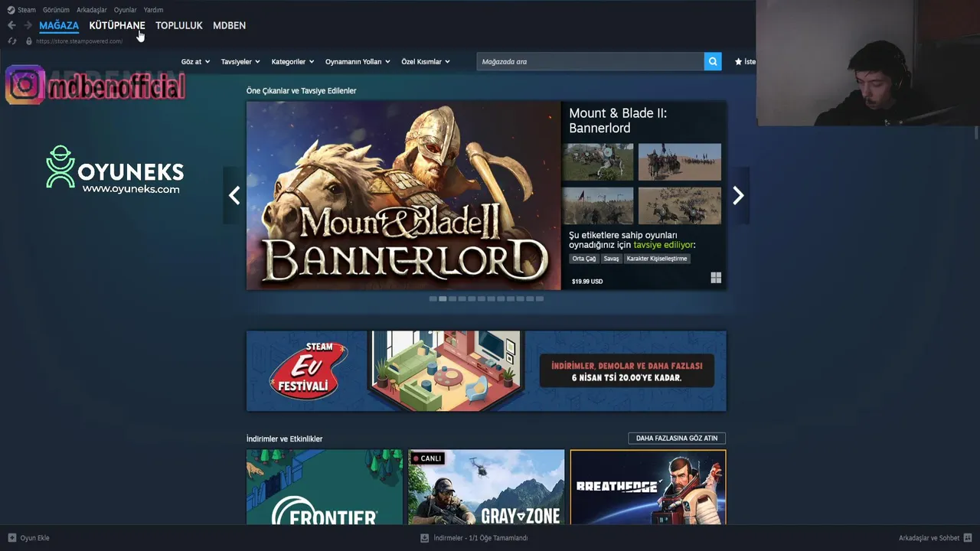Click Öne Çıkanlar ve Tavsiye Edilenler heading
The image size is (980, 551).
pos(301,90)
